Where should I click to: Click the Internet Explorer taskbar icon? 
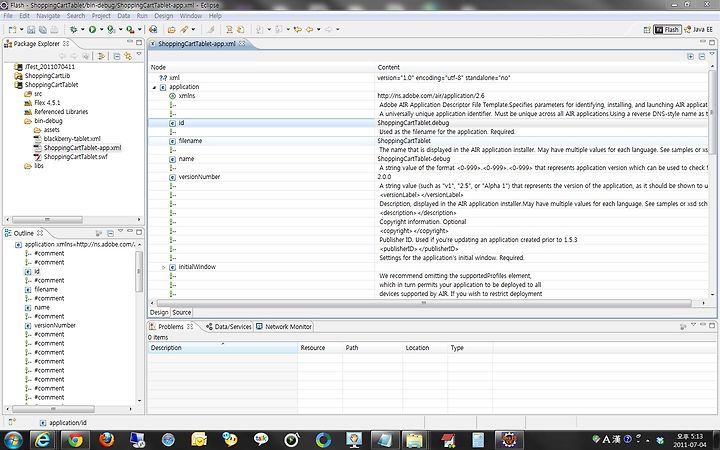pos(42,440)
